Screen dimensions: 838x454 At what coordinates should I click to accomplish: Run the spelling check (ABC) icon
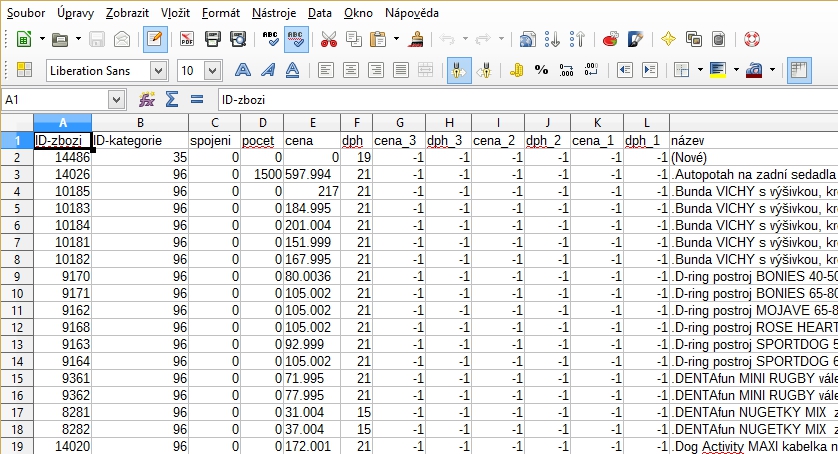[x=270, y=40]
